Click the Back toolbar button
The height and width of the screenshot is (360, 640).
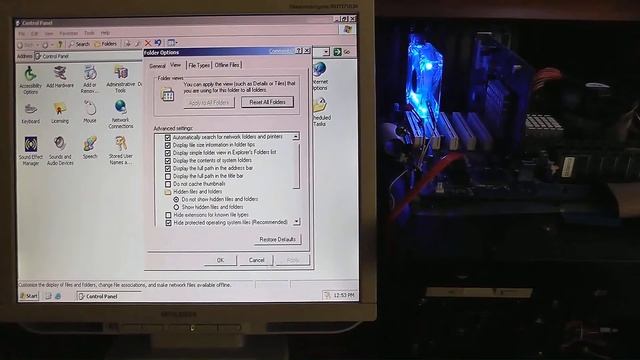25,44
